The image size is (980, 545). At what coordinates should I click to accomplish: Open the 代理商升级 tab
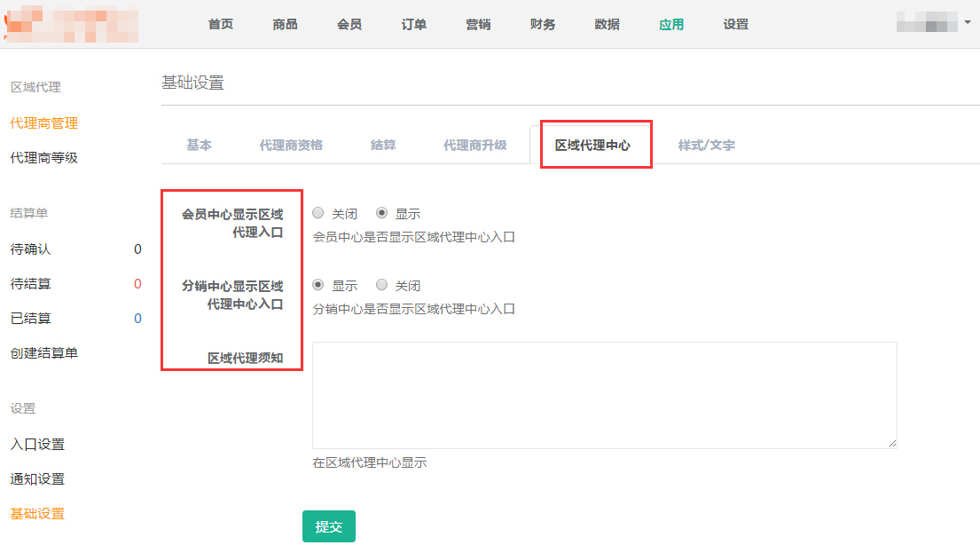tap(475, 145)
